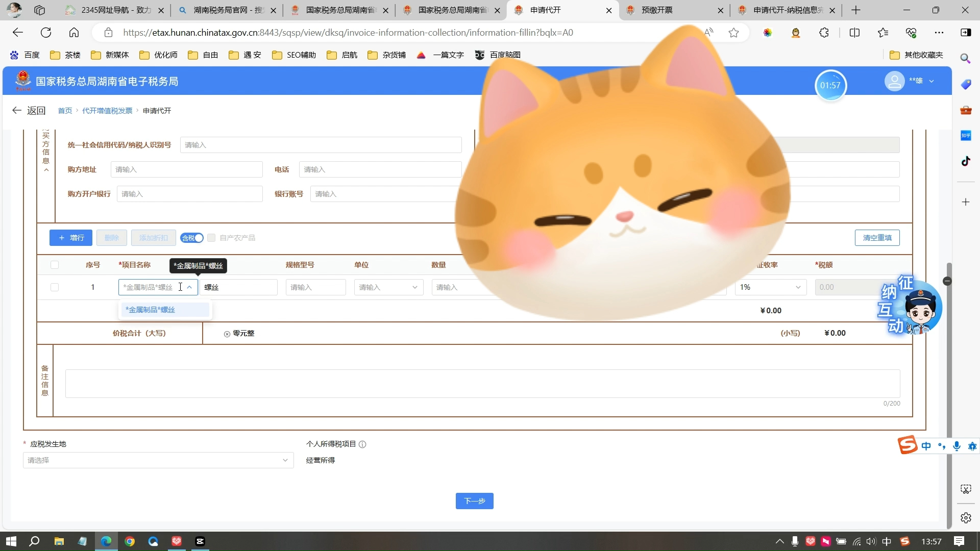Click the 备注信息 remarks text area

482,384
